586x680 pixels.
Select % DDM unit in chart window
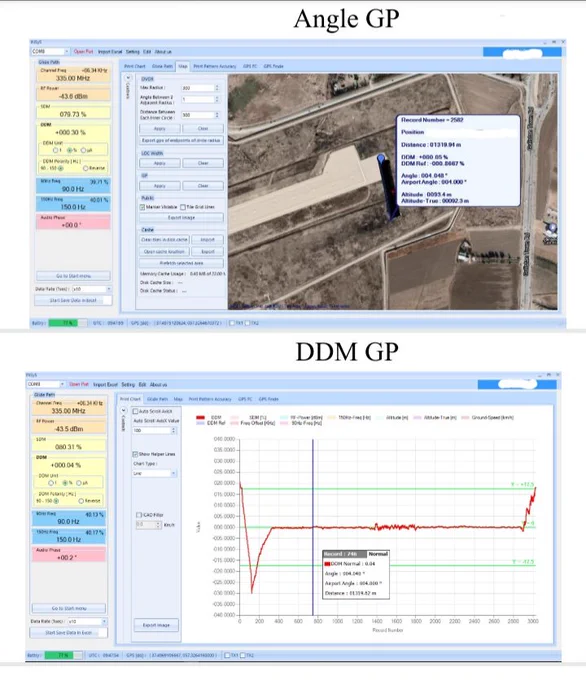click(x=65, y=483)
